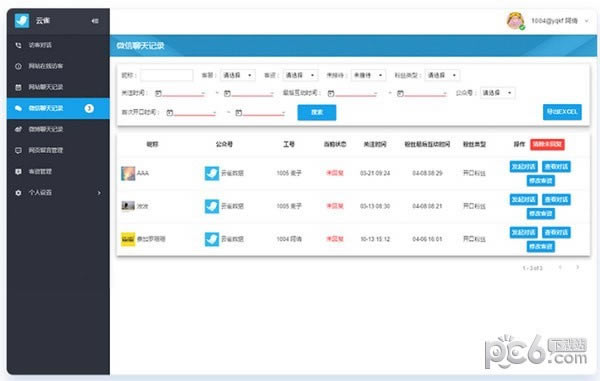
Task: Open the 公众号 请选择 dropdown
Action: click(x=497, y=93)
